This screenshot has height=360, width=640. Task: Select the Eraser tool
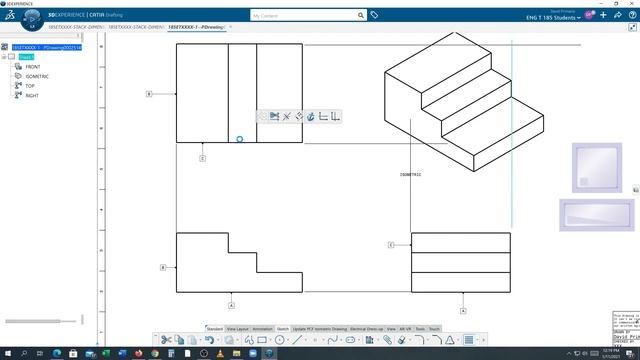point(401,340)
